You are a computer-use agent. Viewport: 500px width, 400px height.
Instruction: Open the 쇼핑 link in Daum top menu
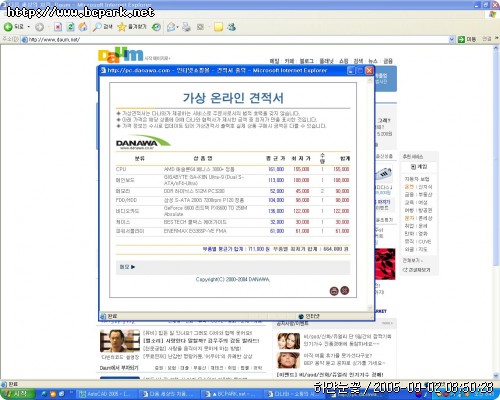[x=344, y=61]
